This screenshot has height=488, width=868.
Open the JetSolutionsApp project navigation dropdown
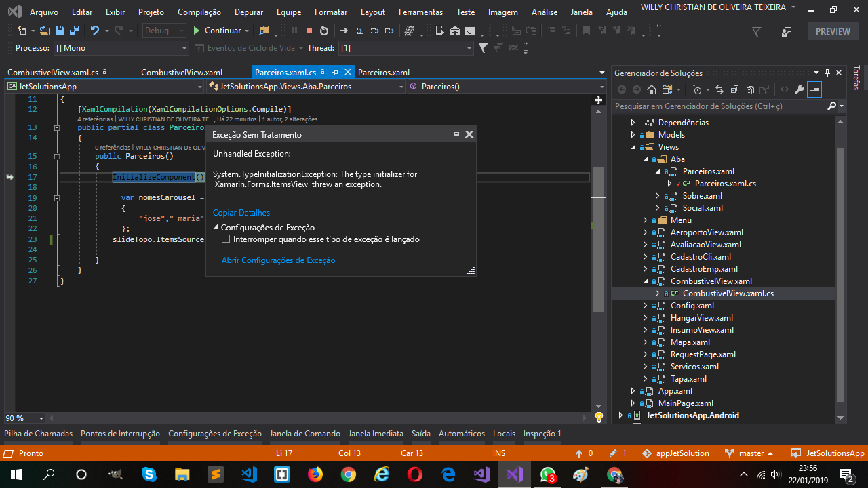click(x=104, y=87)
